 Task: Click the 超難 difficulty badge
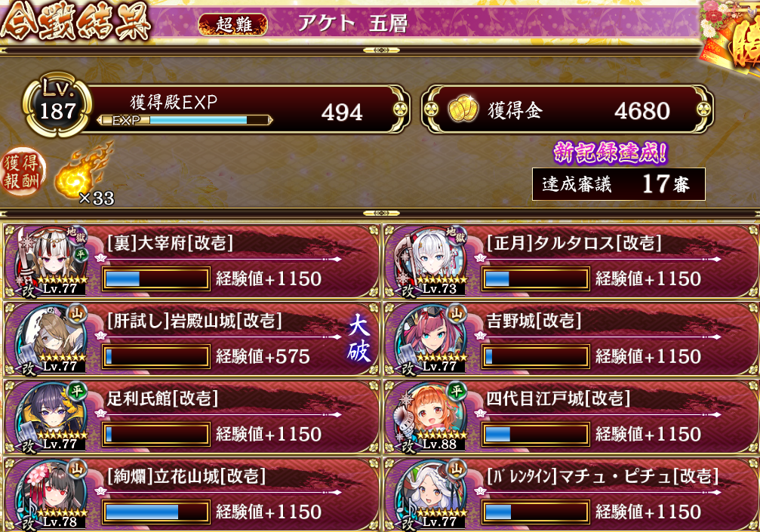pyautogui.click(x=233, y=24)
